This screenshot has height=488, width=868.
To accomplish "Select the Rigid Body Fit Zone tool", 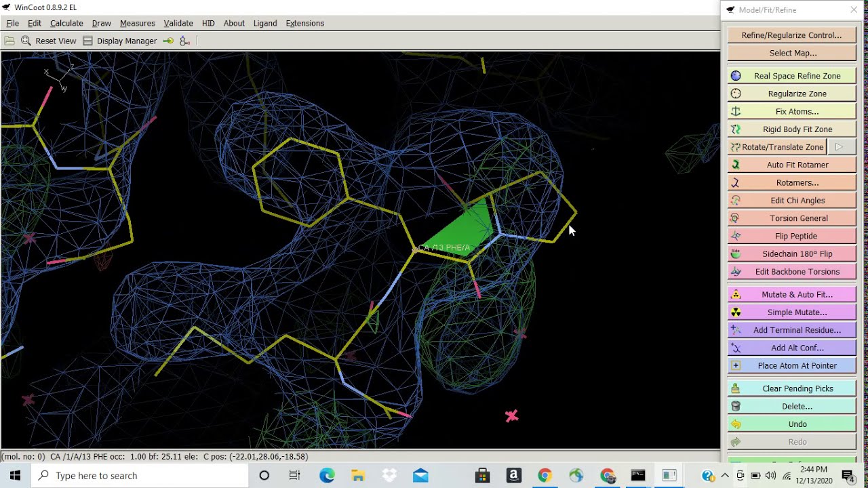I will pyautogui.click(x=791, y=129).
